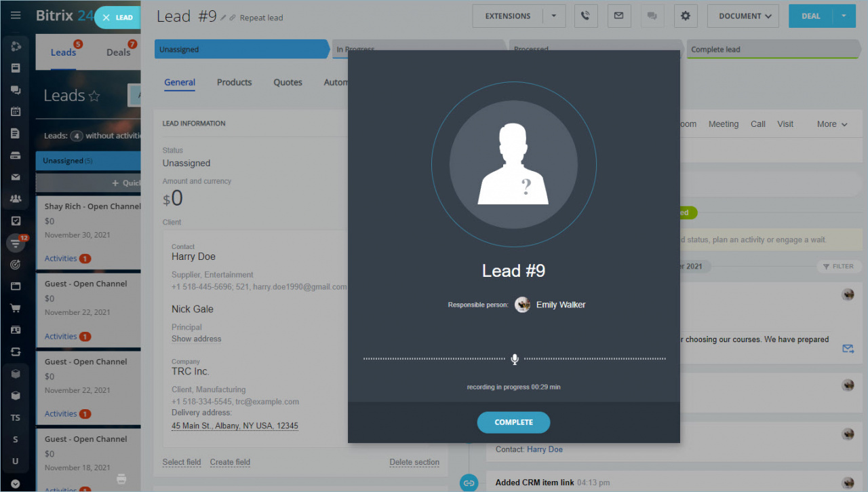Open the circular arrows sync icon in left sidebar
This screenshot has height=492, width=868.
(x=16, y=352)
